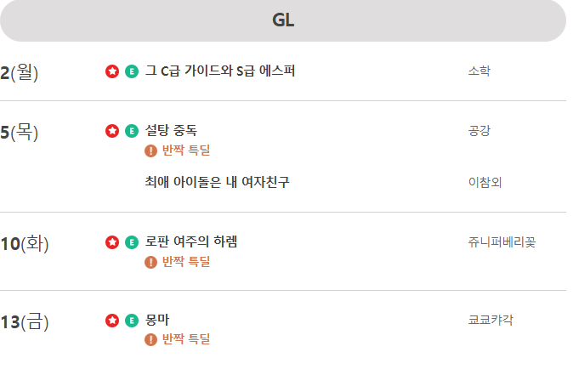This screenshot has height=392, width=573.
Task: Click the date 10(화)
Action: point(25,244)
